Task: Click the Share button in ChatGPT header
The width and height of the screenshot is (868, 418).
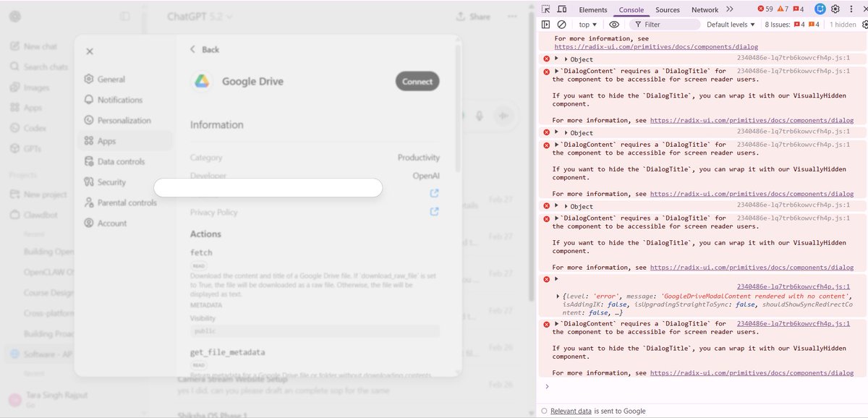Action: 473,17
